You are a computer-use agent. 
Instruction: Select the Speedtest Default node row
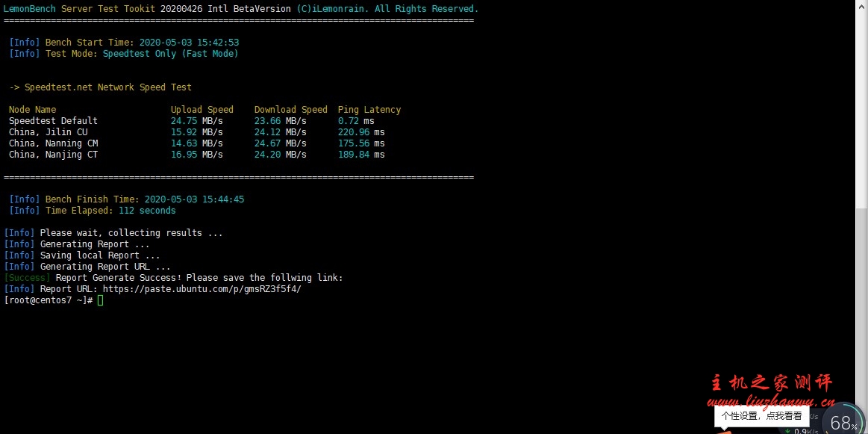[53, 121]
